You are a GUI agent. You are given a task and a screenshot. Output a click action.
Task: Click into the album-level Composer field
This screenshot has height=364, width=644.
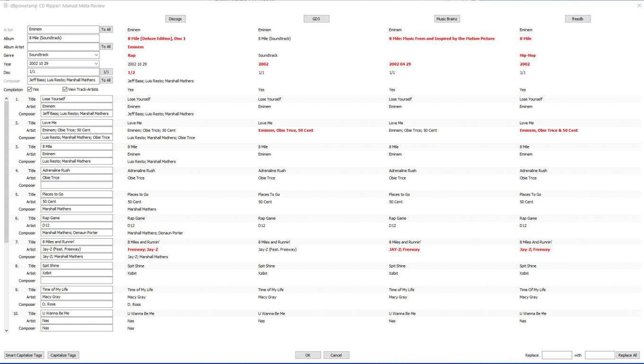coord(63,80)
